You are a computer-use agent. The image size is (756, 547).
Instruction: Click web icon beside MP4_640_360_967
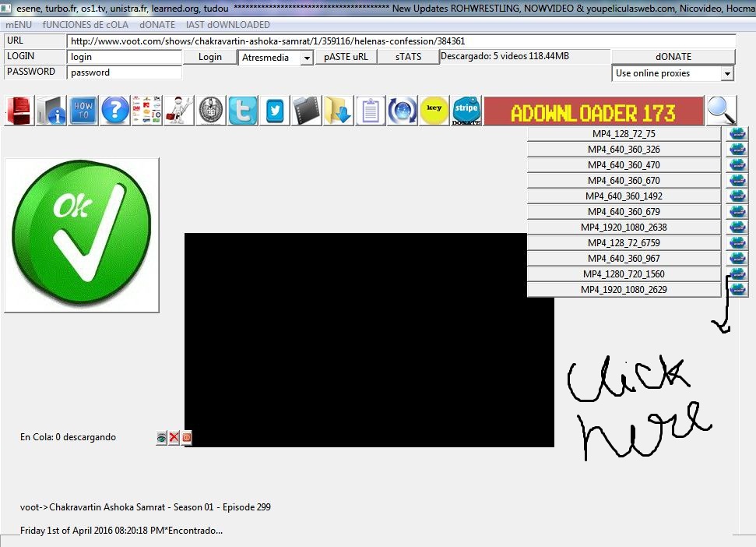737,258
